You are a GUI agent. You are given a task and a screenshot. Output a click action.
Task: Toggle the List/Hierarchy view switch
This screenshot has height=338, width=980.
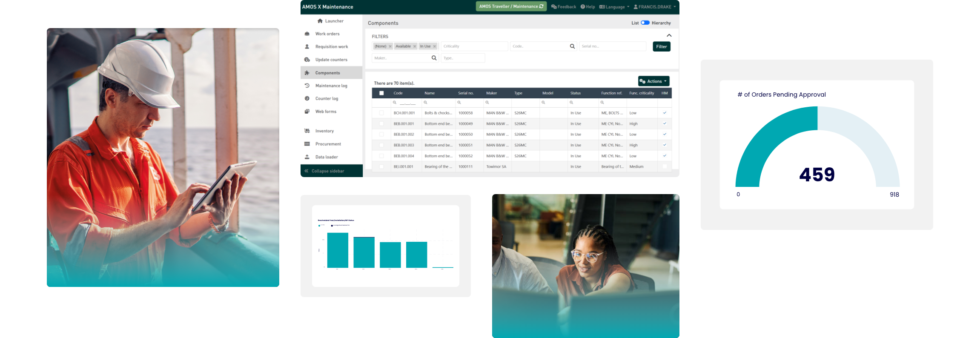click(645, 23)
